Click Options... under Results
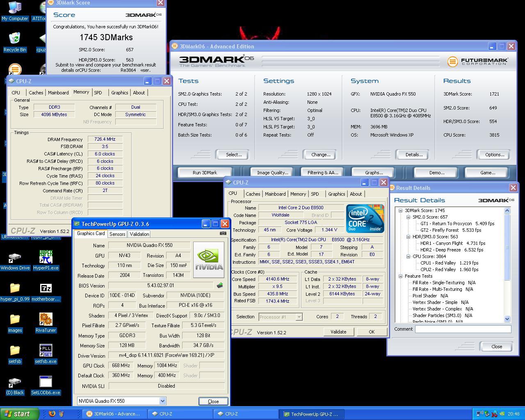525x420 pixels. pos(495,155)
